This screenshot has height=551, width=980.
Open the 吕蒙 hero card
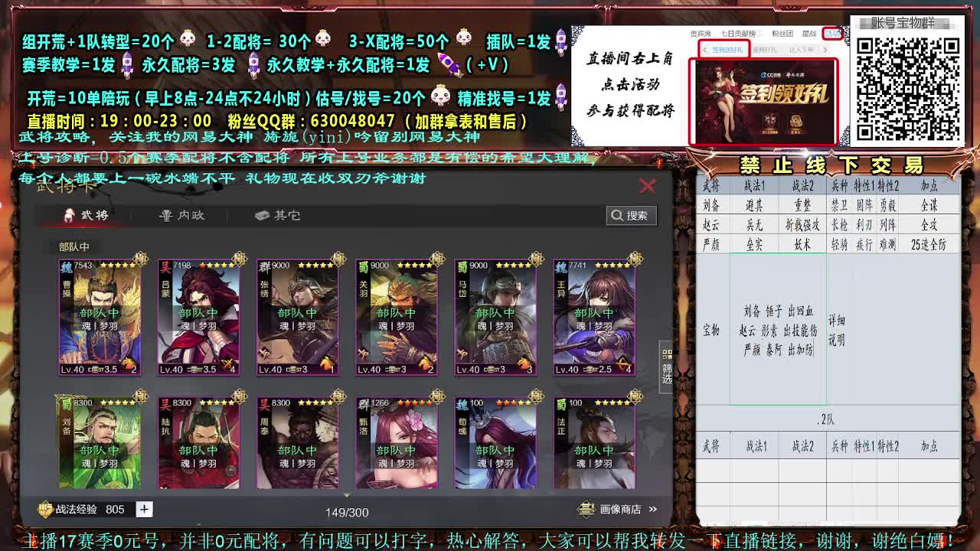pos(198,317)
